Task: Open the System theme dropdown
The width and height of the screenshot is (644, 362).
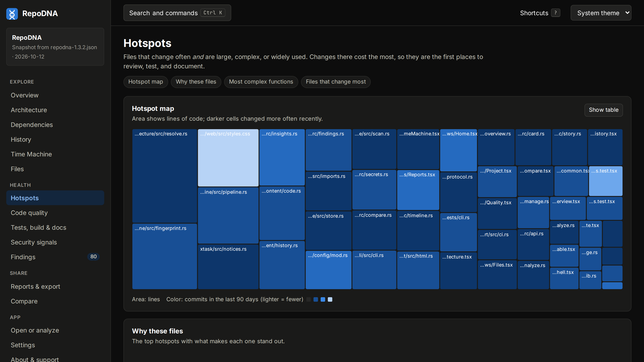Action: click(x=601, y=13)
